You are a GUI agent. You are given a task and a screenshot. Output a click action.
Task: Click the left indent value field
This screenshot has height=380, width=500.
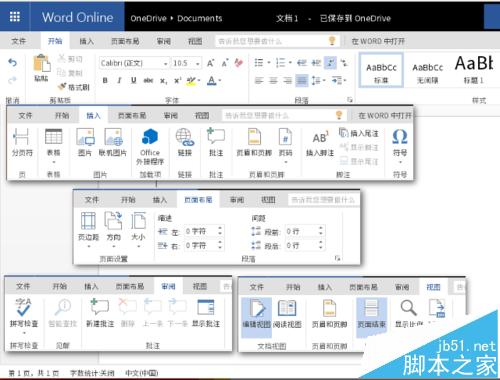tap(200, 231)
